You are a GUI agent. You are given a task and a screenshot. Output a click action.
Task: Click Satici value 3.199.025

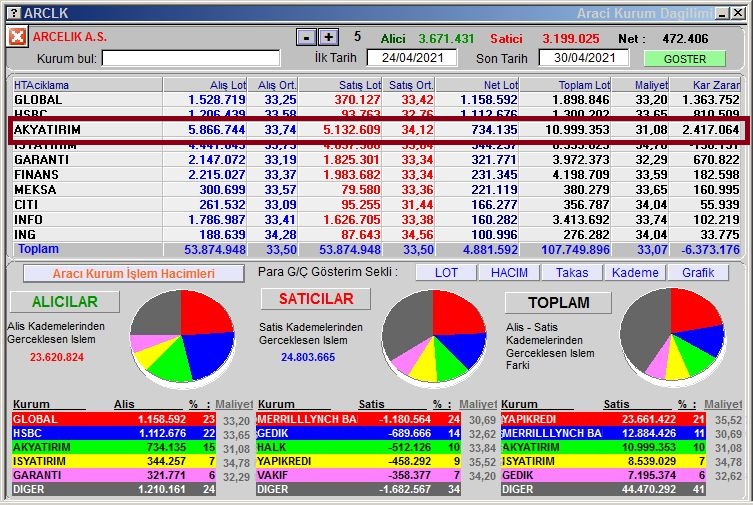tap(571, 39)
